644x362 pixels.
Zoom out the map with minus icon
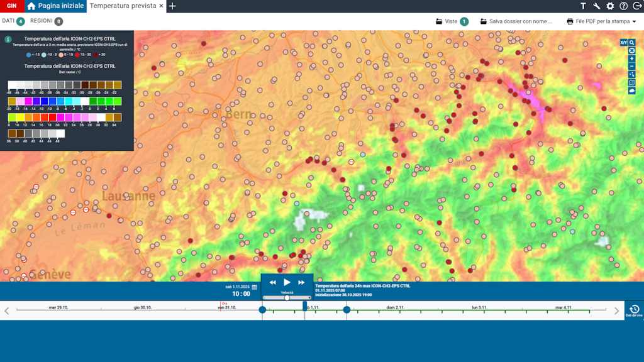click(x=632, y=67)
